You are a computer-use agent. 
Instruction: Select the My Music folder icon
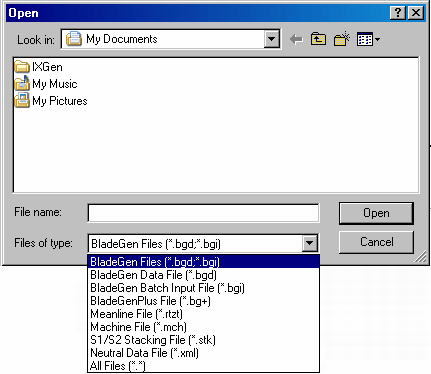coord(22,83)
